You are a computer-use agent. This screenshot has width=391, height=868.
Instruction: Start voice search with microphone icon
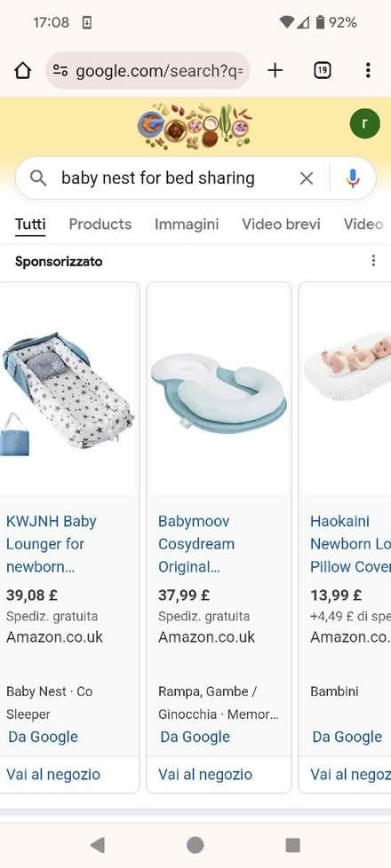coord(353,178)
